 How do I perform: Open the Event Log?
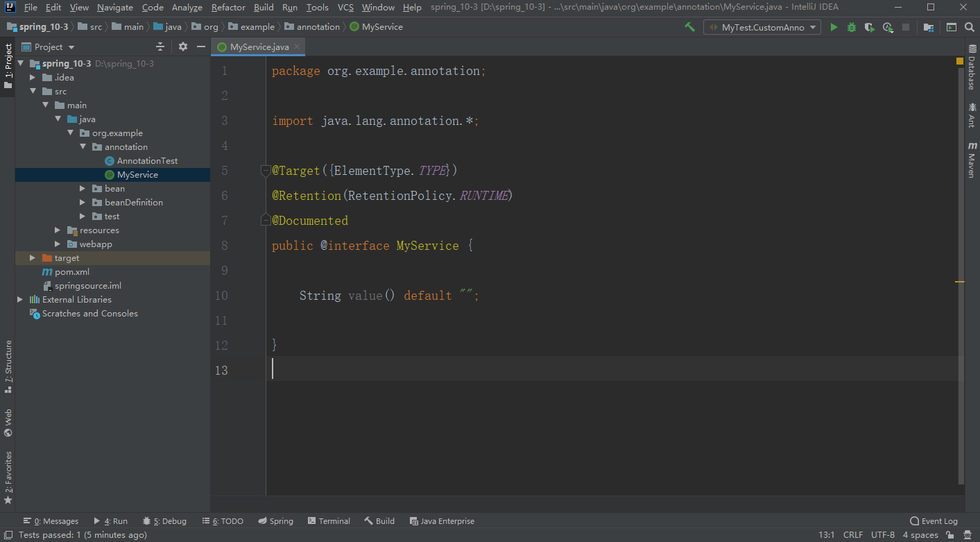[934, 521]
